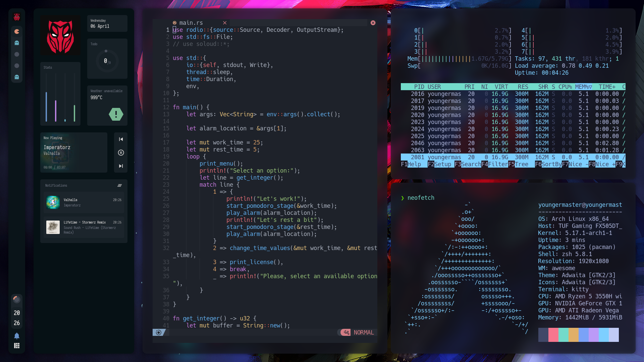Open the Valhalla notification entry
The image size is (644, 362).
click(x=84, y=202)
